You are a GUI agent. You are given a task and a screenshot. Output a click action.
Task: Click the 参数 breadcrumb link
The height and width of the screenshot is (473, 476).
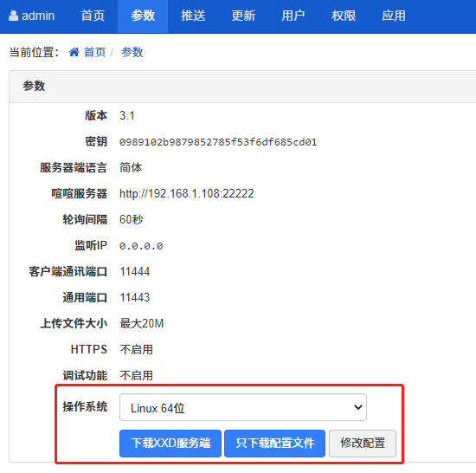click(x=132, y=52)
